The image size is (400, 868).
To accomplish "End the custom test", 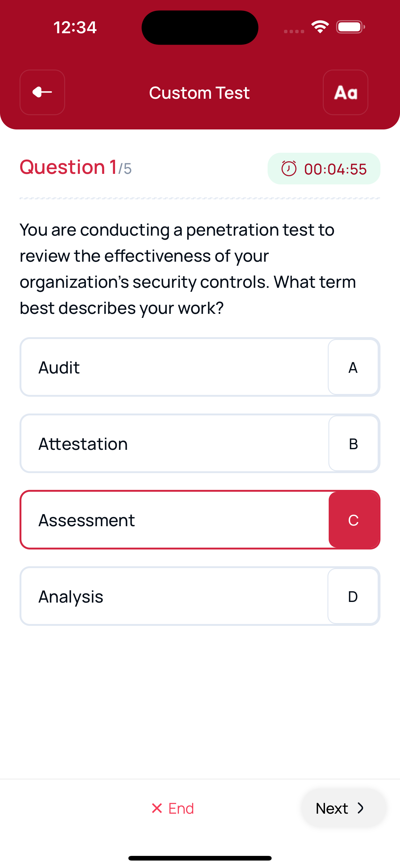I will (173, 808).
